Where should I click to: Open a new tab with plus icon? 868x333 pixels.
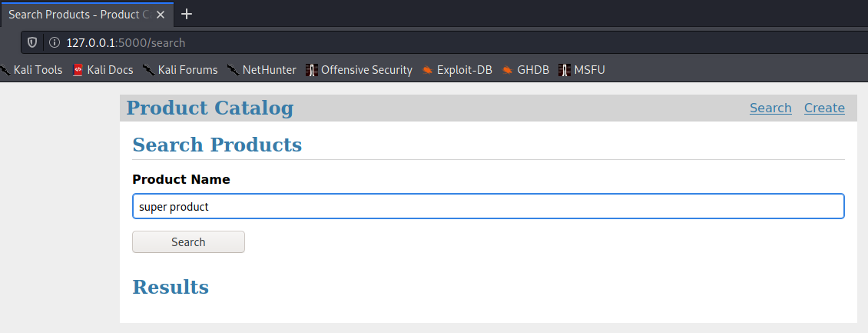[187, 14]
